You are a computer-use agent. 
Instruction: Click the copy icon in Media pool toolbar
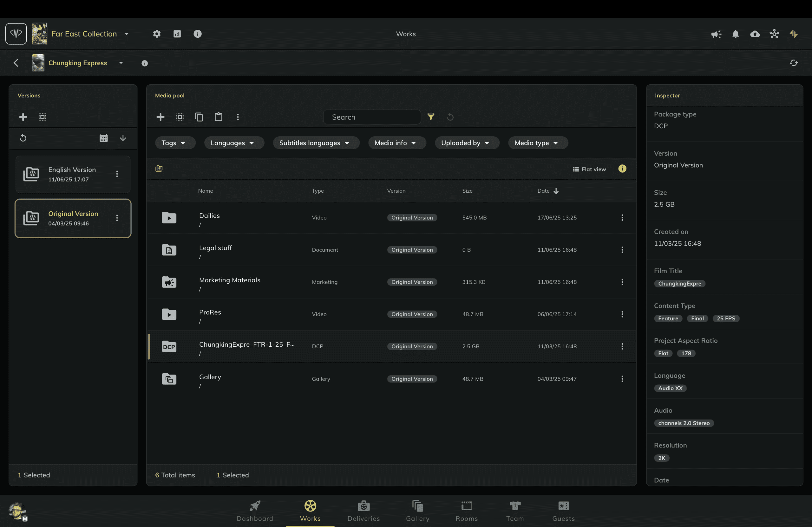(199, 117)
